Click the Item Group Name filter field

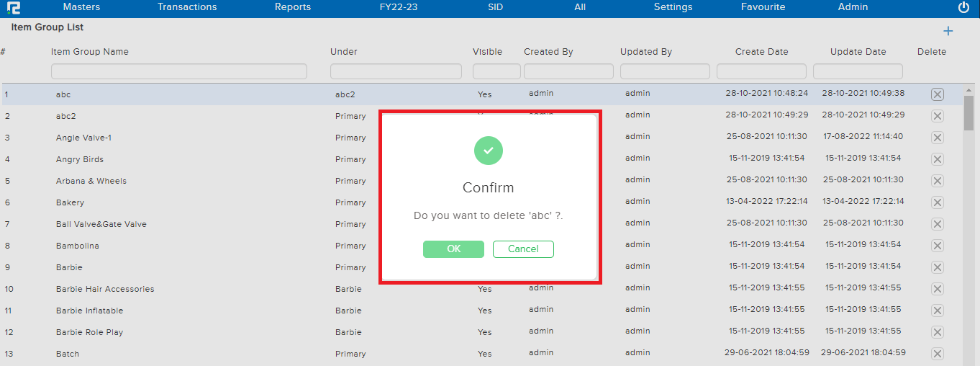point(178,71)
